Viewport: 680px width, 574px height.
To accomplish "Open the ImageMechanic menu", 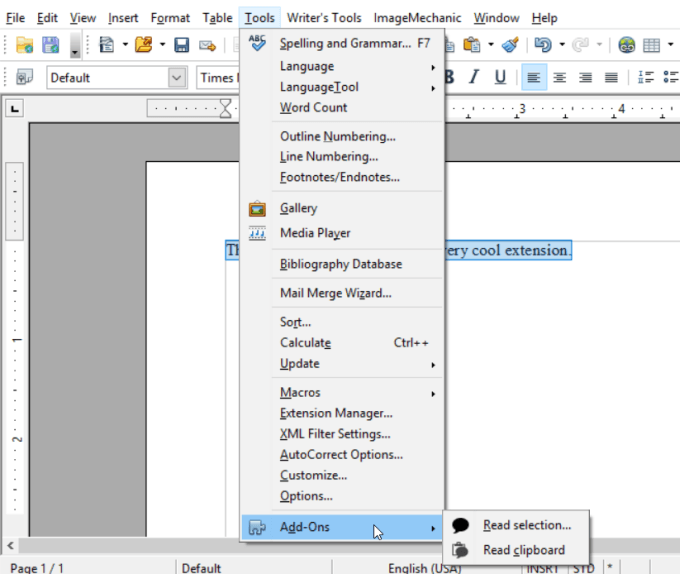I will pyautogui.click(x=417, y=18).
